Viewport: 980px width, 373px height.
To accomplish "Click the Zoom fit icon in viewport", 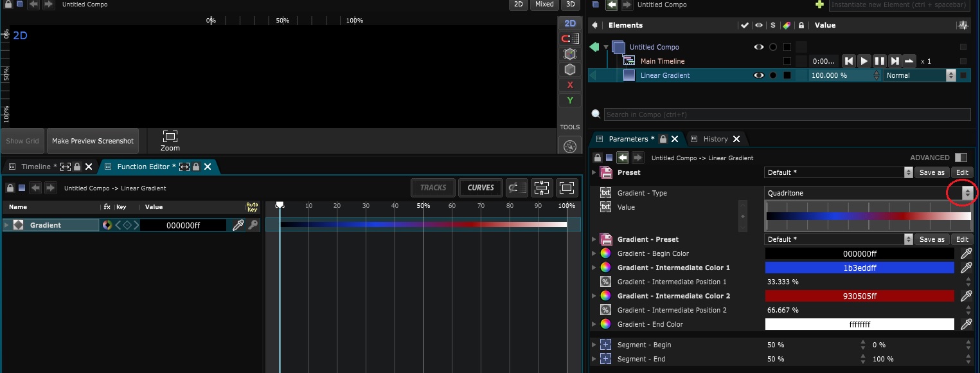I will [x=170, y=140].
